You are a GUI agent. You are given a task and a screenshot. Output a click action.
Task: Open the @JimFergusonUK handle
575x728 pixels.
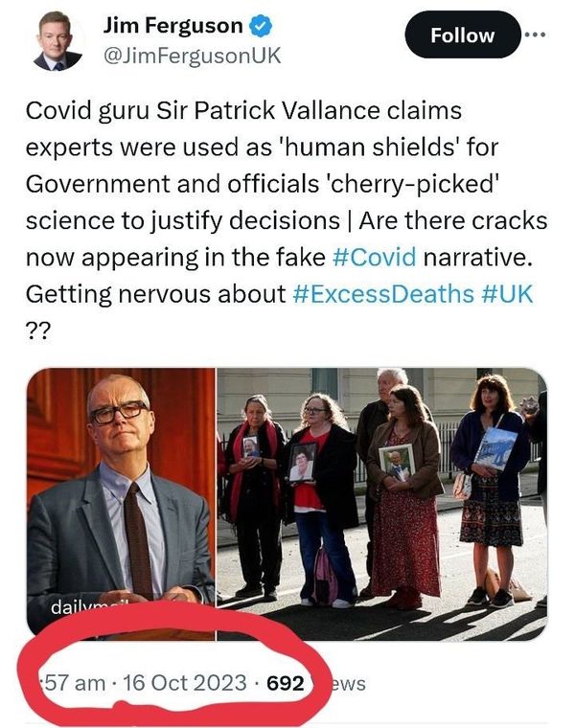(192, 56)
